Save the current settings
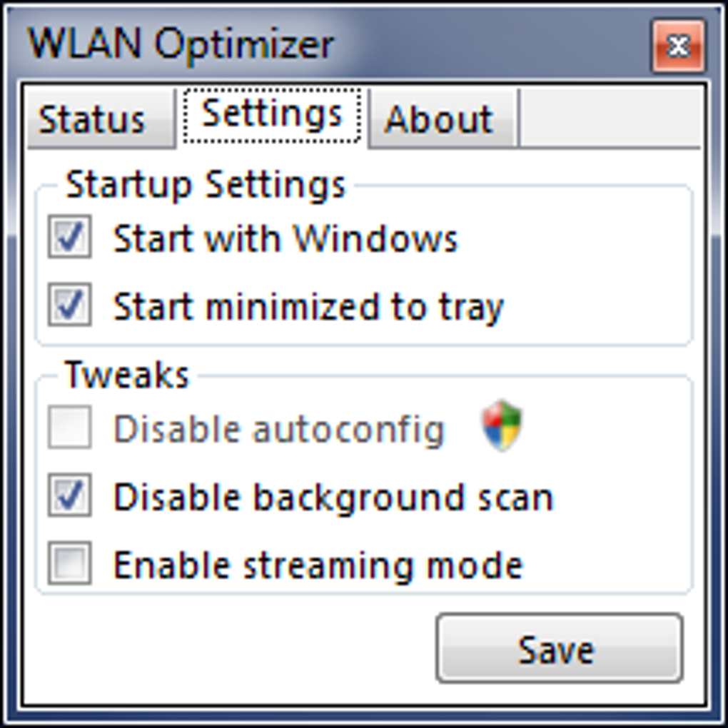The width and height of the screenshot is (728, 728). click(560, 647)
